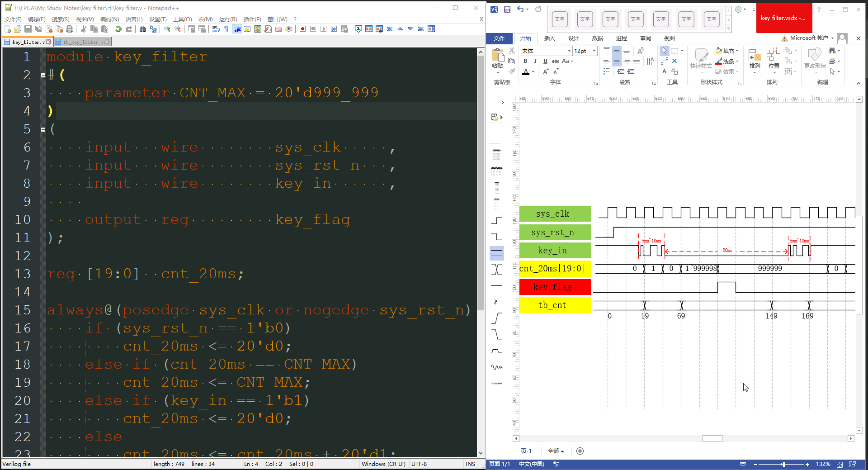Pick the bus crossover waveform shape in the stencil
Screen dimensions: 868x470
496,270
